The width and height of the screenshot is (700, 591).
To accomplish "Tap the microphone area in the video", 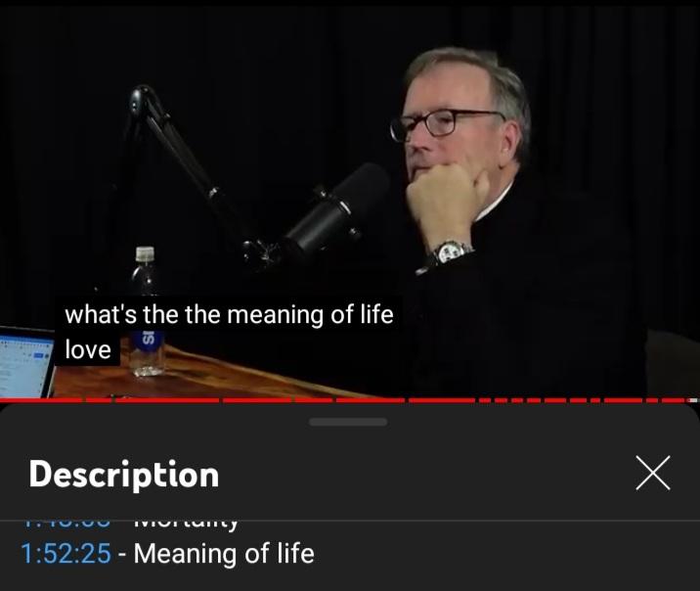I will tap(334, 212).
